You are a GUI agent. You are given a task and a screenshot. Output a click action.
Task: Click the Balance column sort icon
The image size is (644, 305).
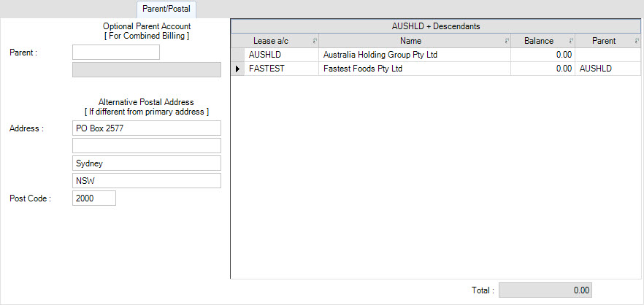point(571,41)
